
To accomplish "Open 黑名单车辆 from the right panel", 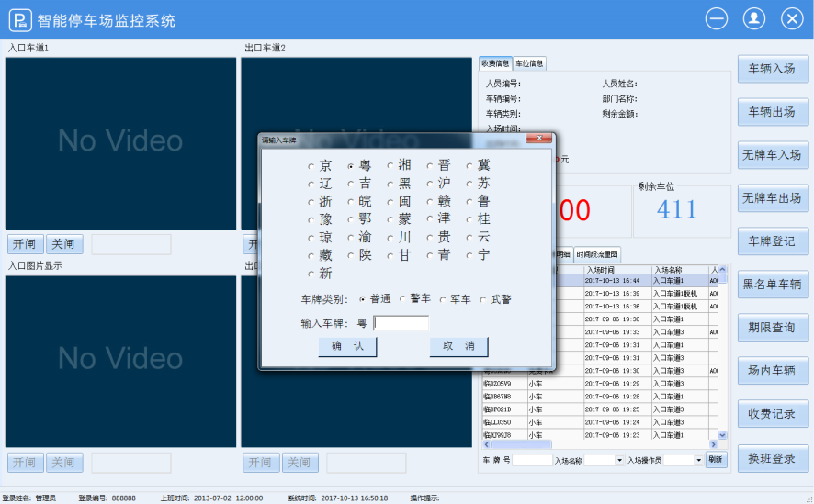I will [x=773, y=285].
